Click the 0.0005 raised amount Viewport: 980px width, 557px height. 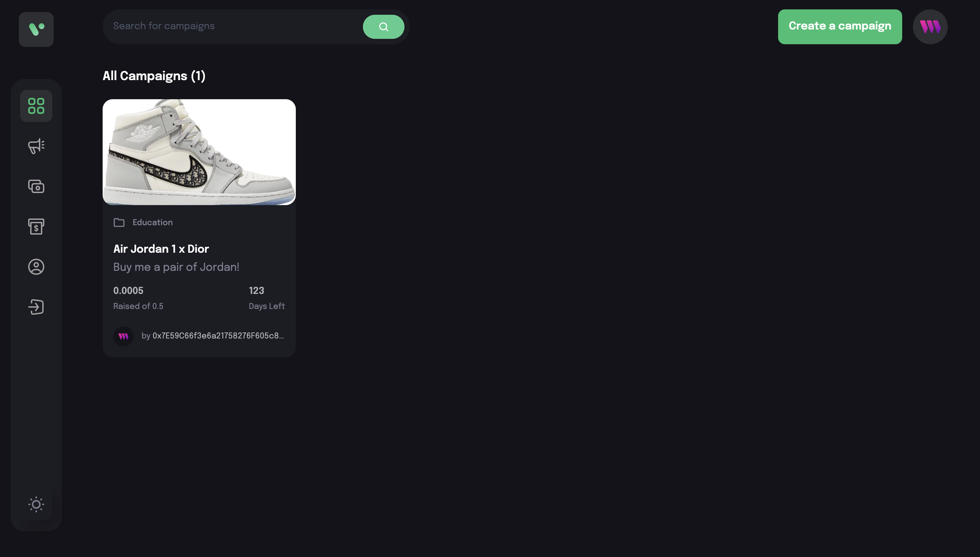128,291
